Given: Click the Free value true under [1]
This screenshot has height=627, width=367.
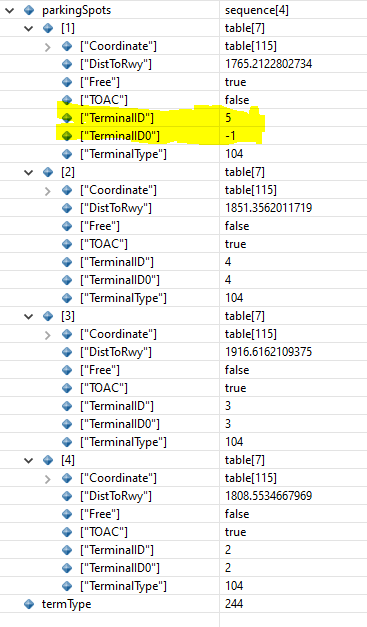Looking at the screenshot, I should click(235, 82).
